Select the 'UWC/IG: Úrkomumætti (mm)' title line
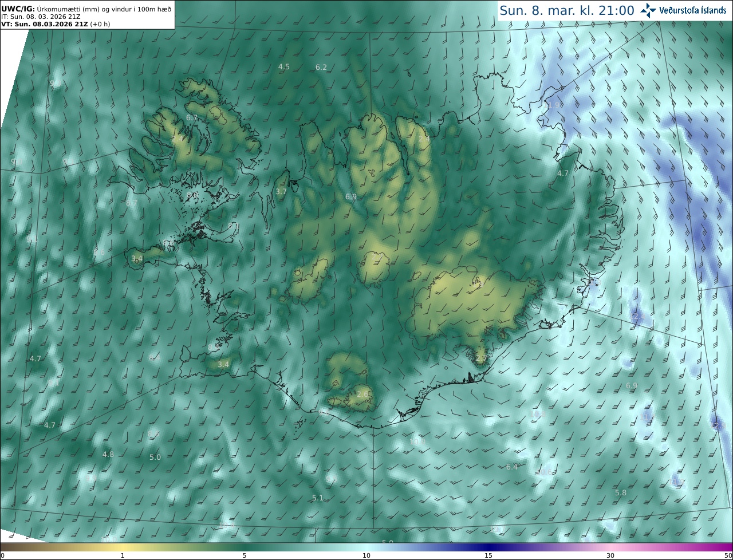This screenshot has width=733, height=560. 86,9
